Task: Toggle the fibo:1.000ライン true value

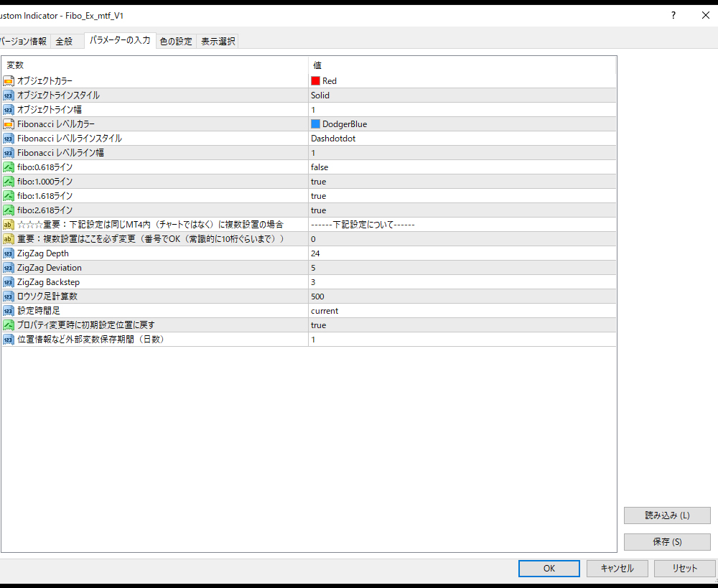Action: (462, 182)
